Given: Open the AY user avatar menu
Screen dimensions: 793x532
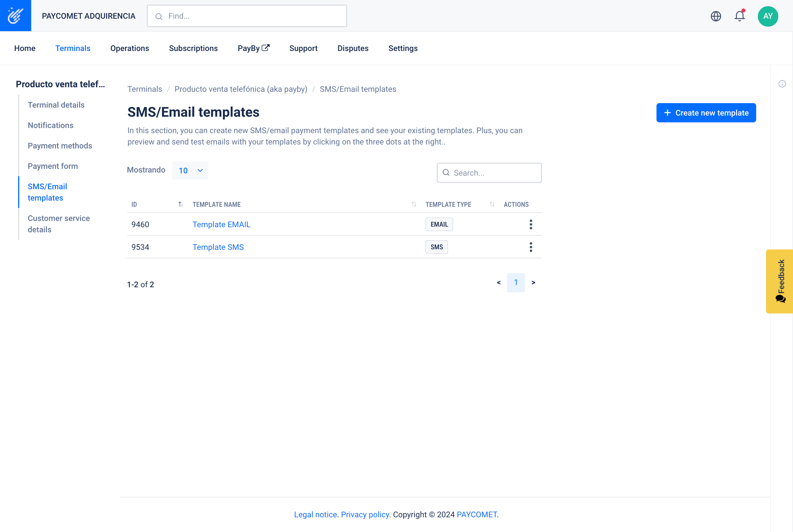Looking at the screenshot, I should pos(768,16).
